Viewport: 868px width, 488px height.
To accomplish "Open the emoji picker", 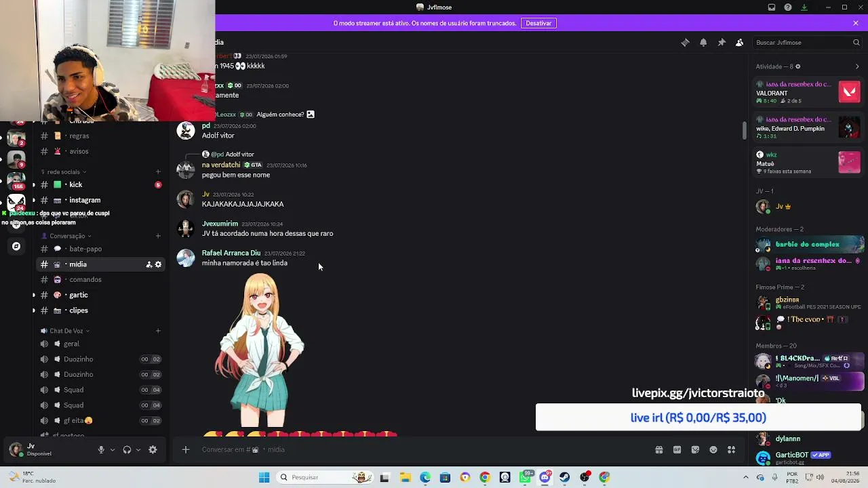I will (713, 449).
